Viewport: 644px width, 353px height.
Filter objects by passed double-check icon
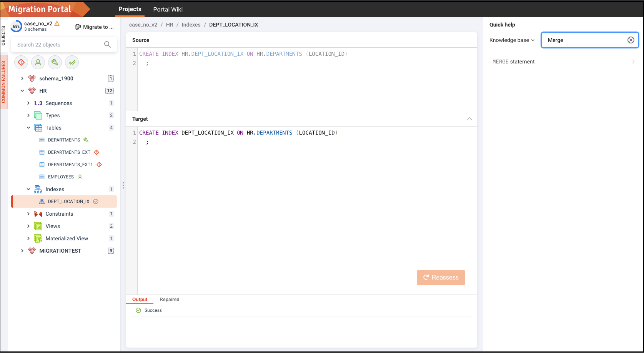[x=72, y=62]
